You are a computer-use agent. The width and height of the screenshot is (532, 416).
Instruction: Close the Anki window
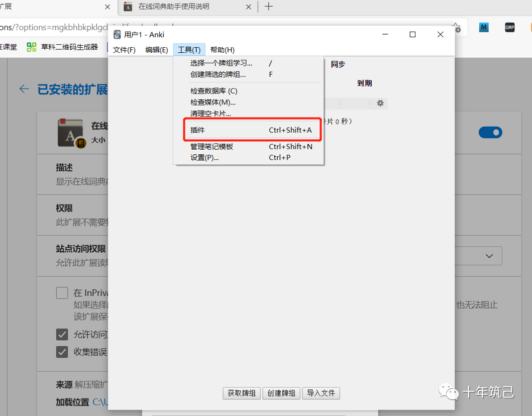click(x=441, y=34)
